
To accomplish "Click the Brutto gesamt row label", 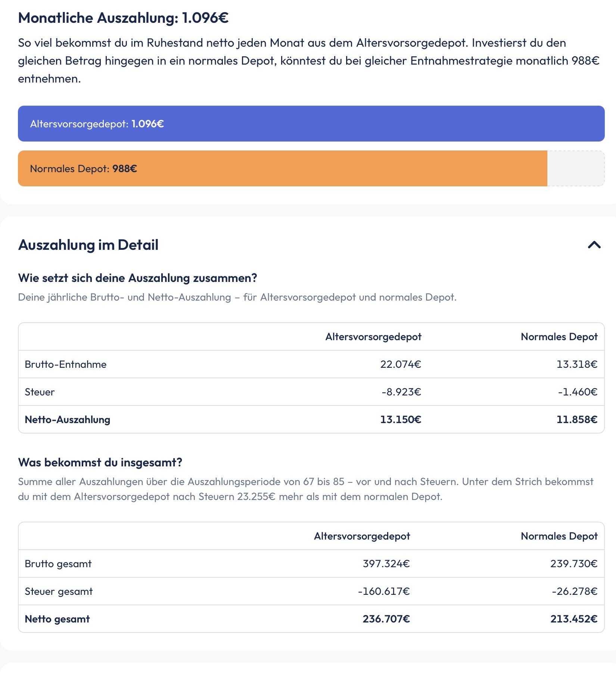I will [x=58, y=564].
